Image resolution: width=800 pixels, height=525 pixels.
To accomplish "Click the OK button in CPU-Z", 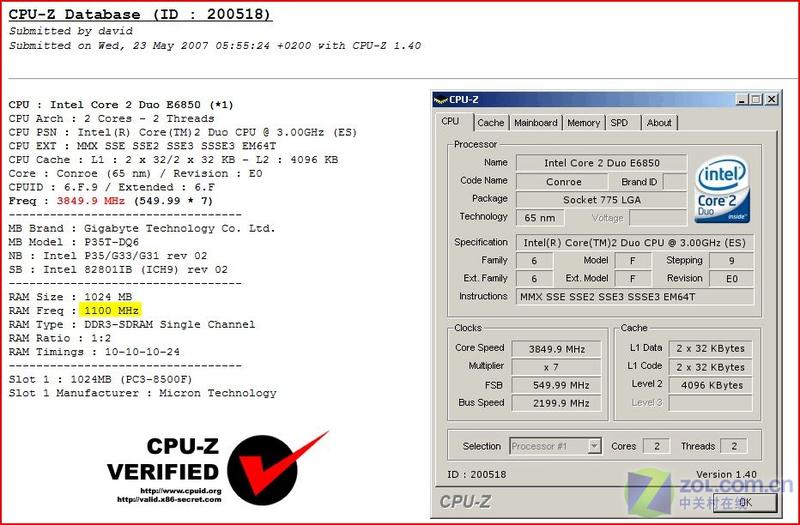I will click(x=745, y=502).
